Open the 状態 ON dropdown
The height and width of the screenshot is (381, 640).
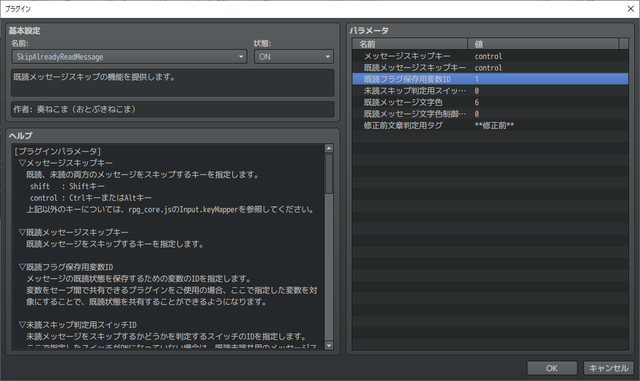[x=294, y=57]
